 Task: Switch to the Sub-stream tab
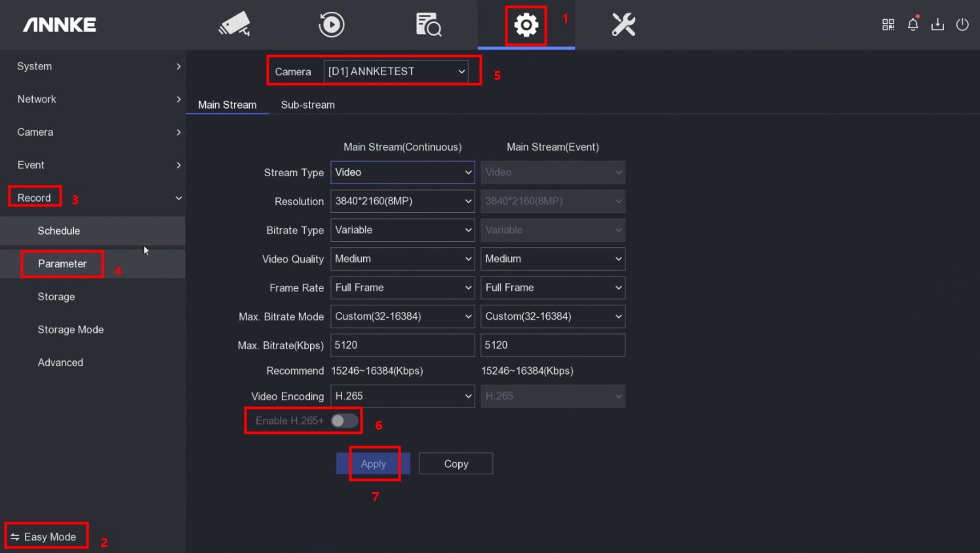(307, 105)
